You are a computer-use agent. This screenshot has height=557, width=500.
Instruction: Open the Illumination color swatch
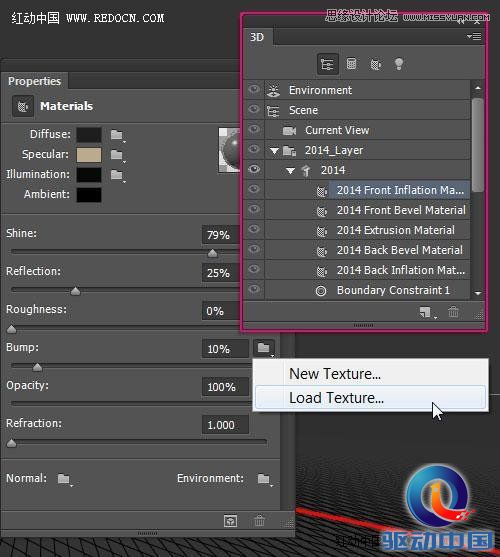click(x=89, y=175)
